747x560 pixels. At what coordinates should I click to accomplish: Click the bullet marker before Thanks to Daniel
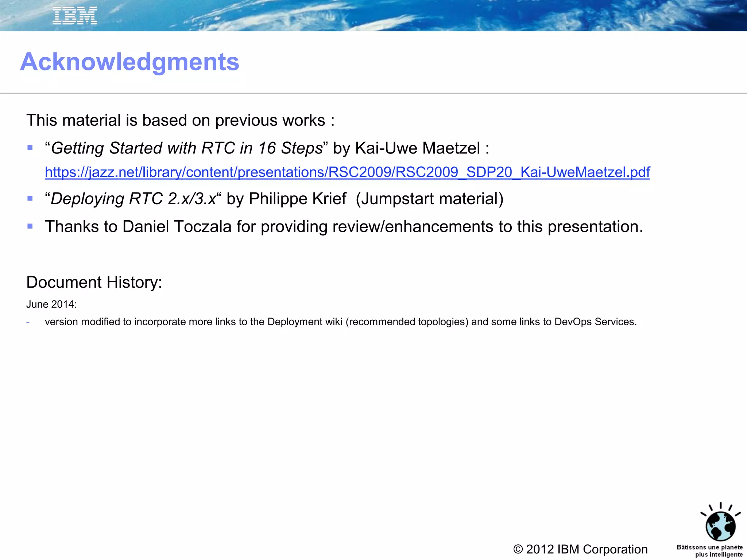pos(30,226)
